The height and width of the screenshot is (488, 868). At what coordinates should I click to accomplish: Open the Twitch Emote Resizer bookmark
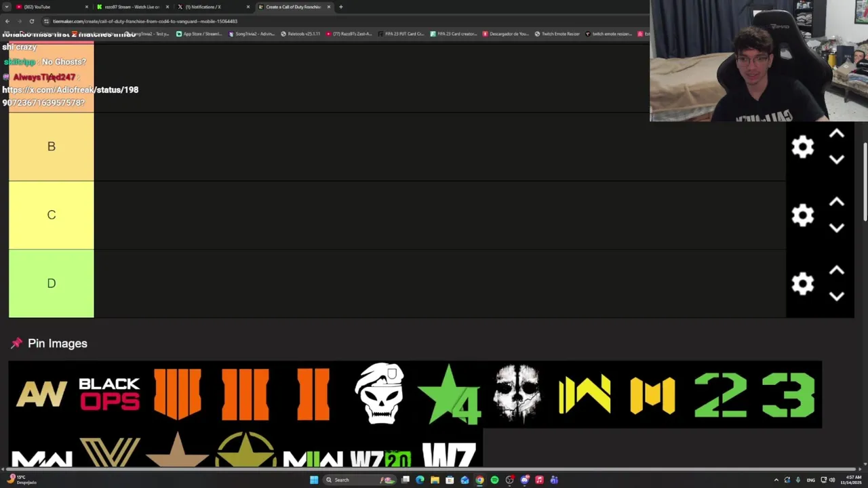(557, 34)
